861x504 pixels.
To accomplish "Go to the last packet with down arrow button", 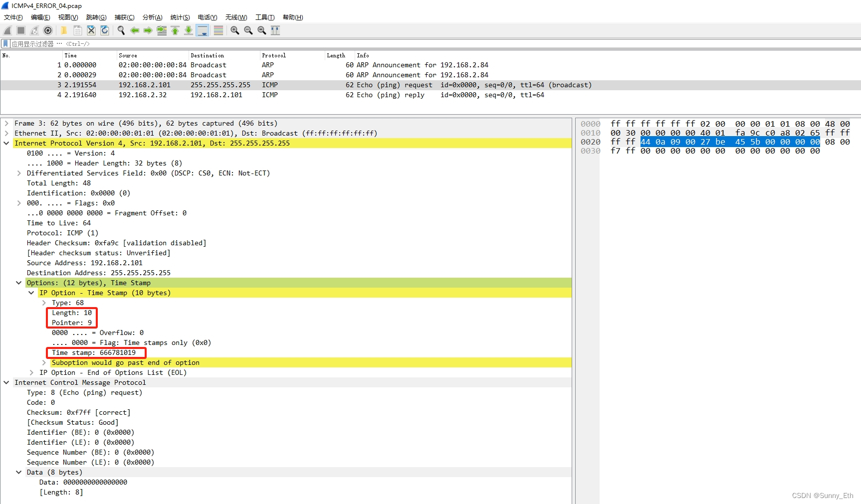I will 188,30.
